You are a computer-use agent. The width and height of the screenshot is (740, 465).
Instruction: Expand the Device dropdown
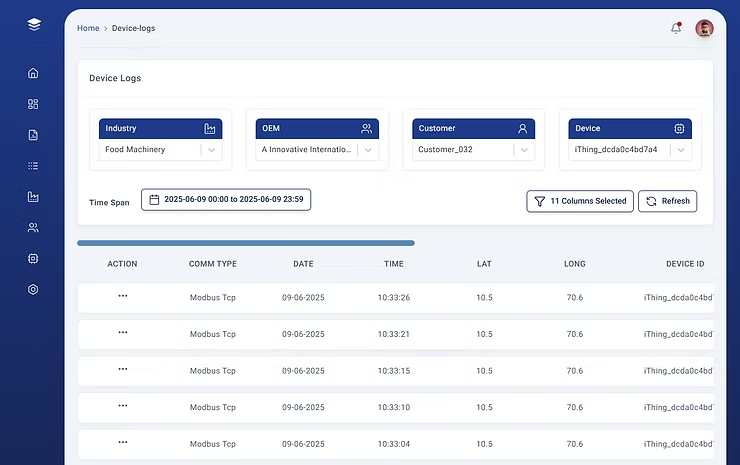629,150
